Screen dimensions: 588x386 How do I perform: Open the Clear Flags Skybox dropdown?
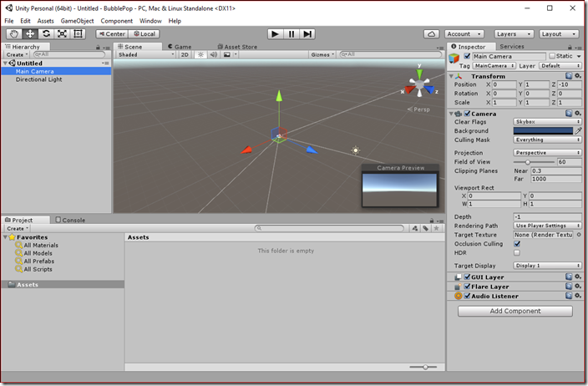[x=547, y=122]
